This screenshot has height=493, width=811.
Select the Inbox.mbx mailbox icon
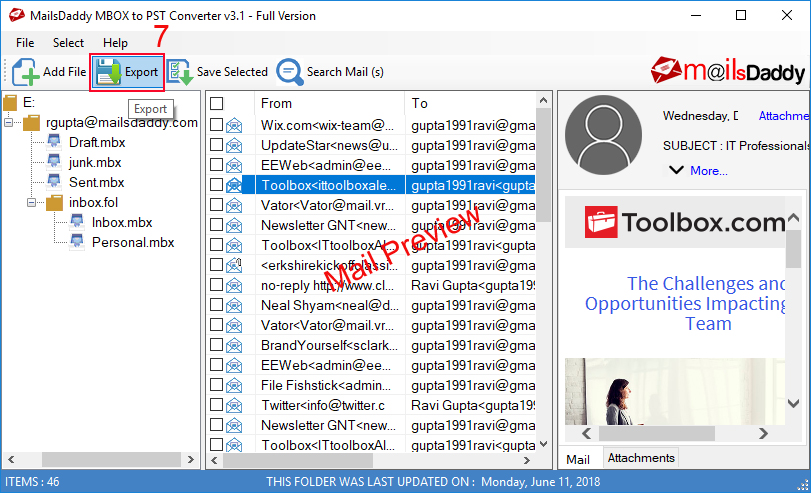click(77, 221)
